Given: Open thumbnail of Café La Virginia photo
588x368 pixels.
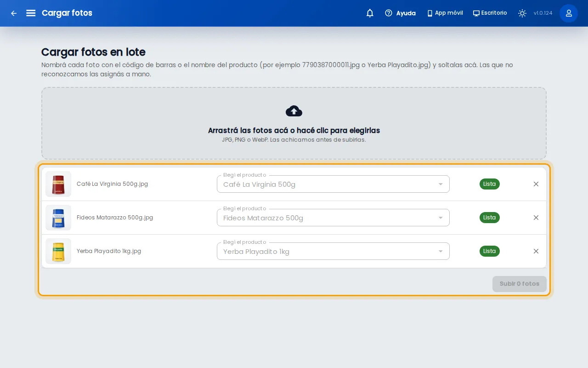Looking at the screenshot, I should tap(58, 184).
